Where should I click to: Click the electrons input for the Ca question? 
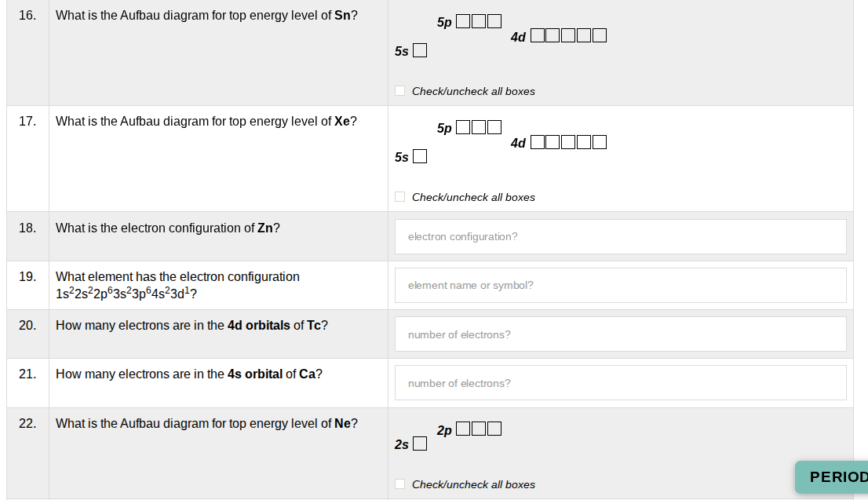point(620,382)
